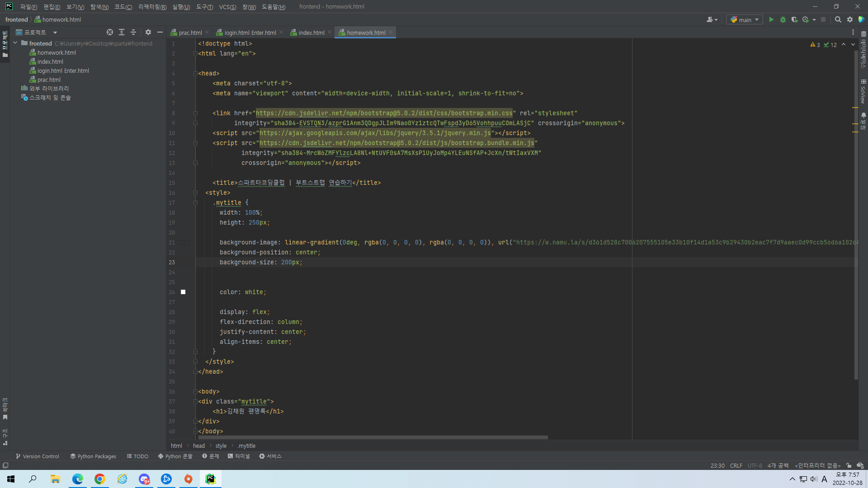
Task: Click the gray Stop square in the run toolbar
Action: [823, 19]
